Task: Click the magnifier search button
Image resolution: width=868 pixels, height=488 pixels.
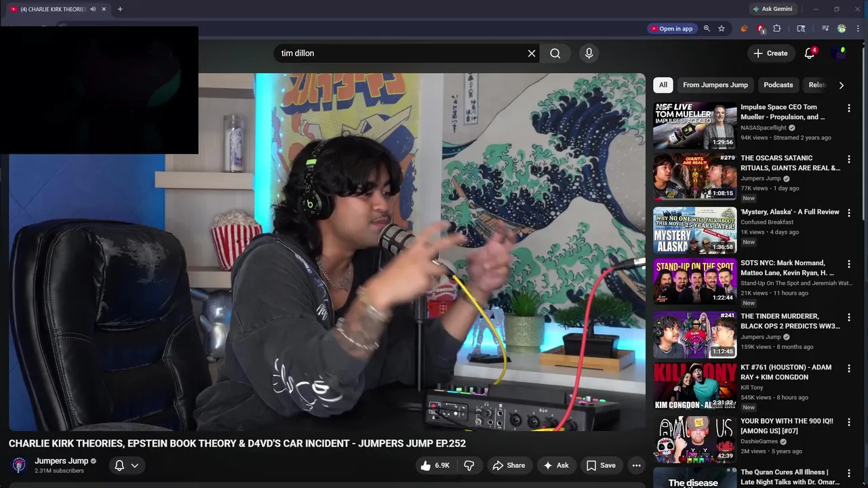Action: pos(555,54)
